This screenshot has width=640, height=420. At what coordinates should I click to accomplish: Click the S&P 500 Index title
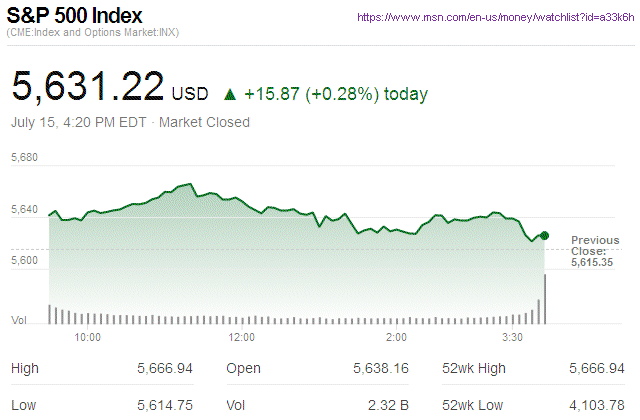74,16
